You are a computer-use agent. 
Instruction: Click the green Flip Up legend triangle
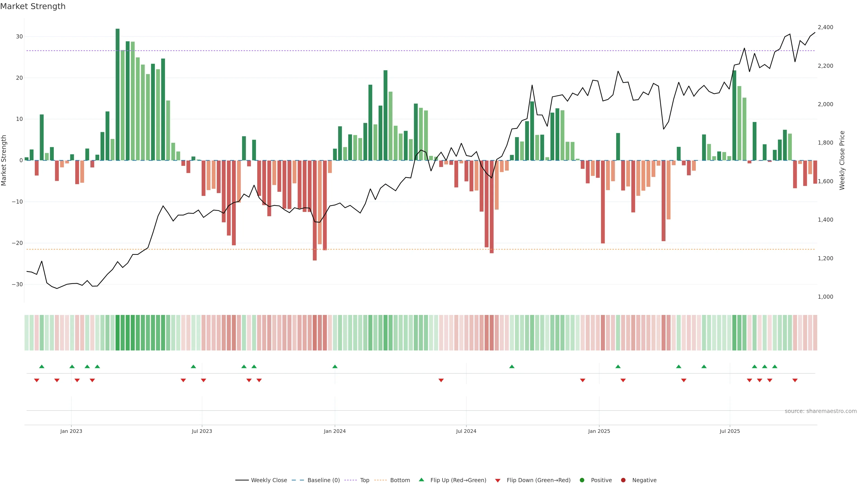(x=421, y=480)
